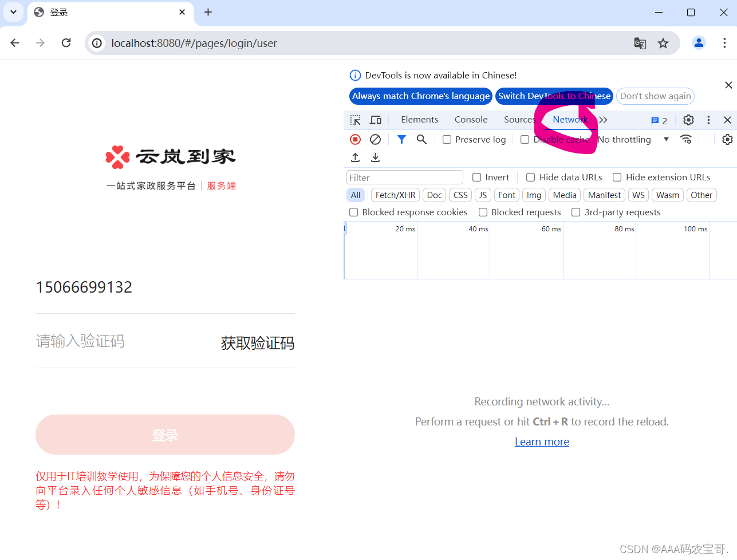The width and height of the screenshot is (737, 560).
Task: Focus the network Filter text field
Action: [x=405, y=178]
